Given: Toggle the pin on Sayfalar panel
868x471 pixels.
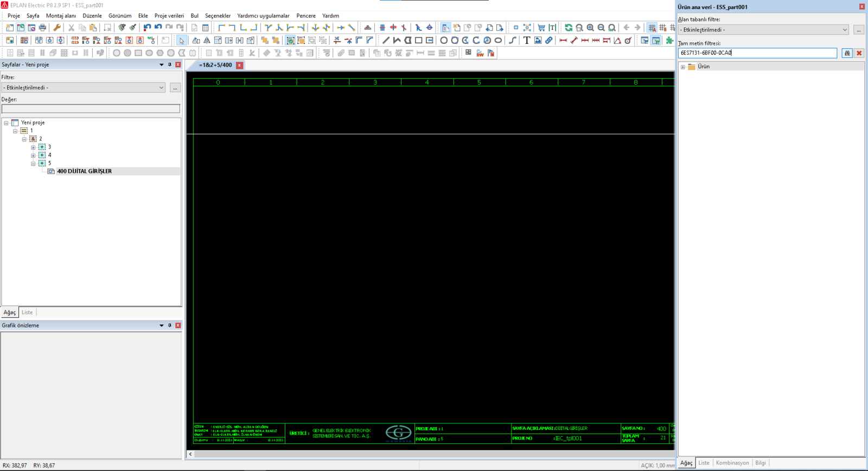Looking at the screenshot, I should coord(170,64).
